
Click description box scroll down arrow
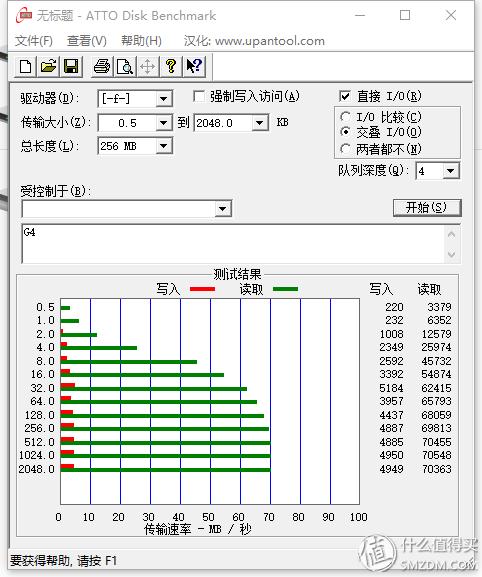[452, 254]
